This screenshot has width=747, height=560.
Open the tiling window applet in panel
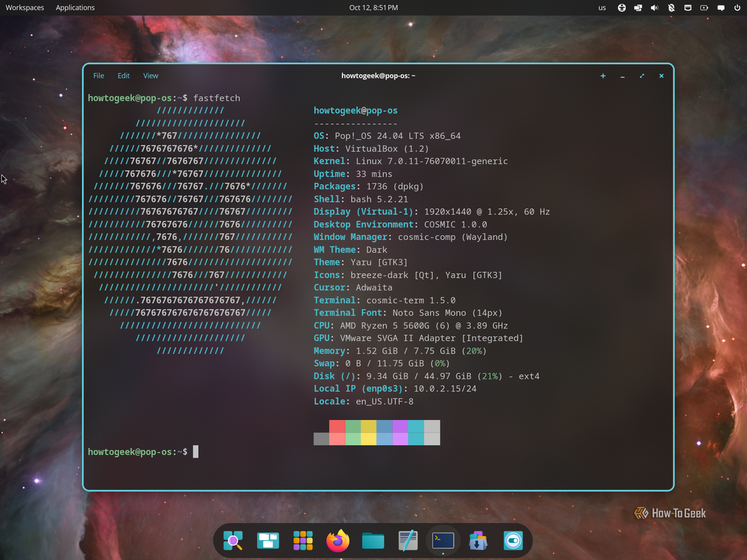pos(638,7)
